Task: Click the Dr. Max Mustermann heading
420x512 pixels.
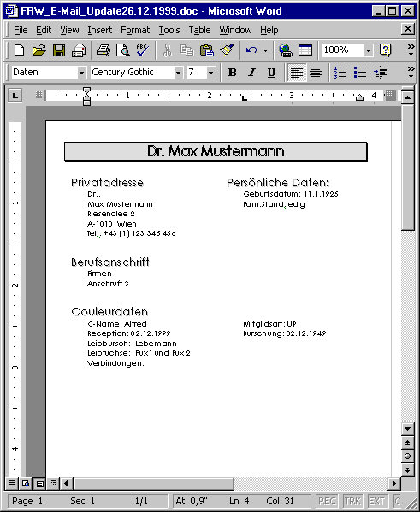Action: pyautogui.click(x=216, y=151)
